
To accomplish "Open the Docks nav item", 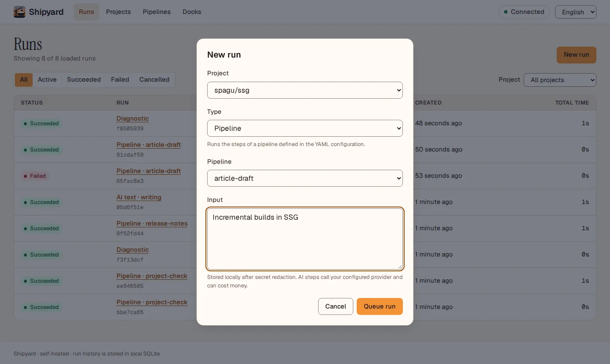I will [x=192, y=12].
